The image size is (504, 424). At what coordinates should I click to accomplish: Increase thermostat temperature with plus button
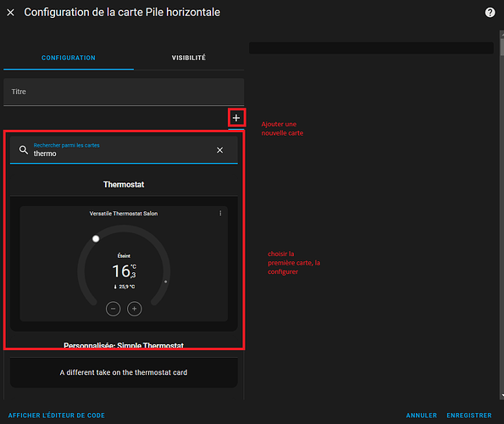135,309
